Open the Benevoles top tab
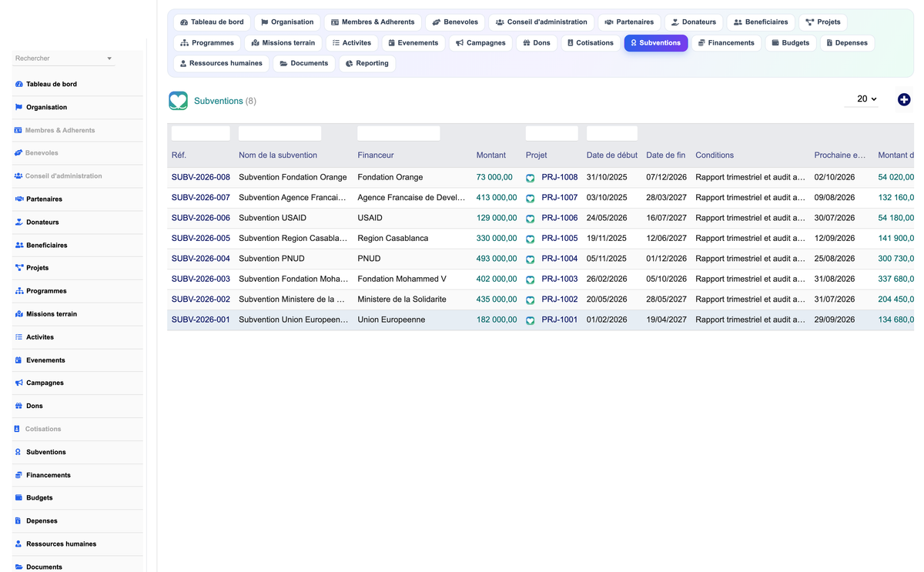This screenshot has width=924, height=572. click(x=455, y=22)
